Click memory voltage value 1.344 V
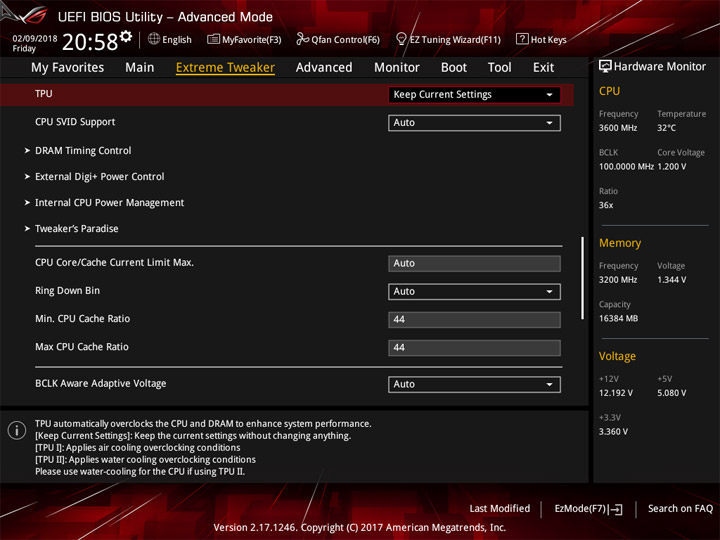The height and width of the screenshot is (540, 720). click(671, 280)
